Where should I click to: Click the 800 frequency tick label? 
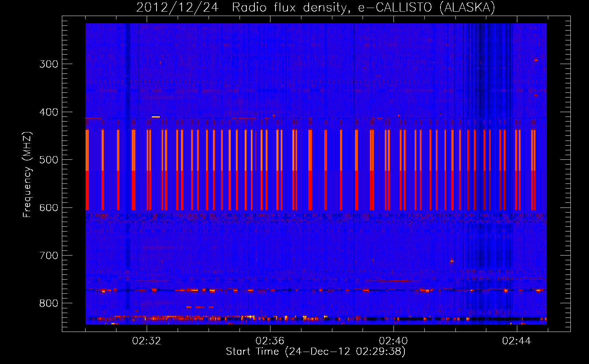(x=49, y=304)
